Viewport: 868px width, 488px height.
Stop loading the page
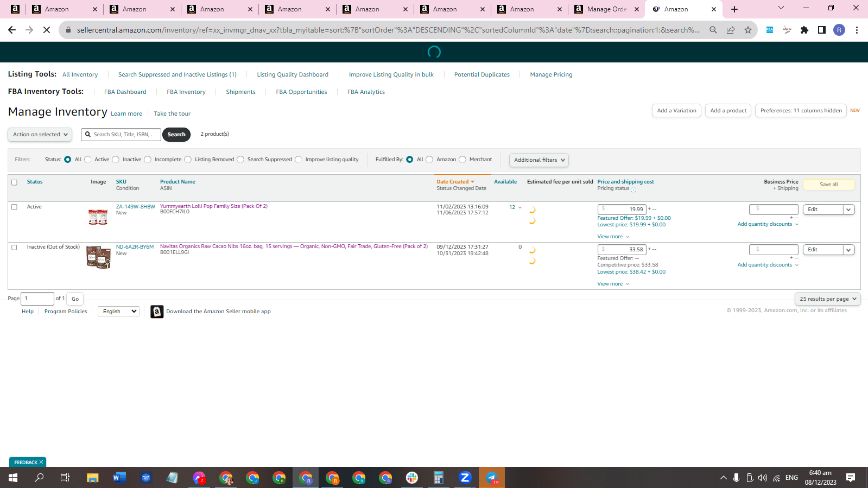[47, 30]
